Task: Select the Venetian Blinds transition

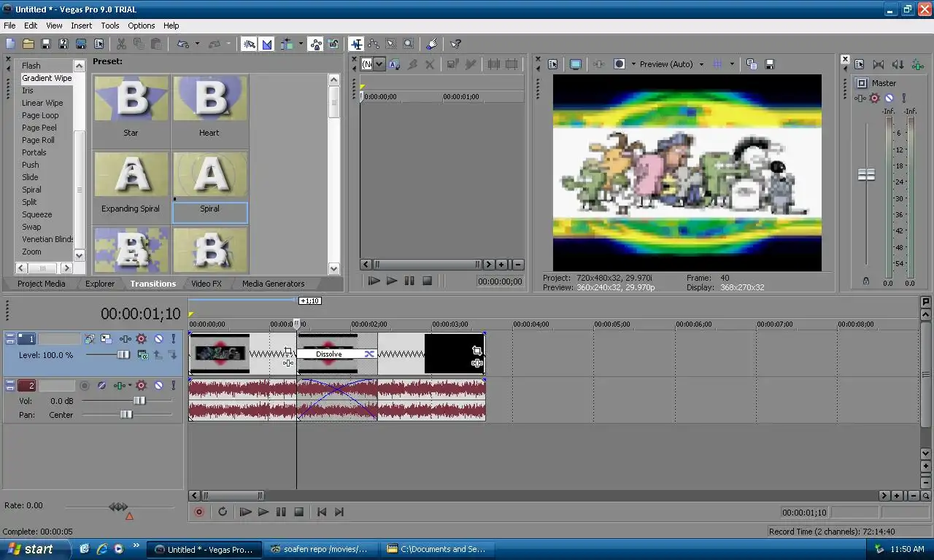Action: (48, 239)
